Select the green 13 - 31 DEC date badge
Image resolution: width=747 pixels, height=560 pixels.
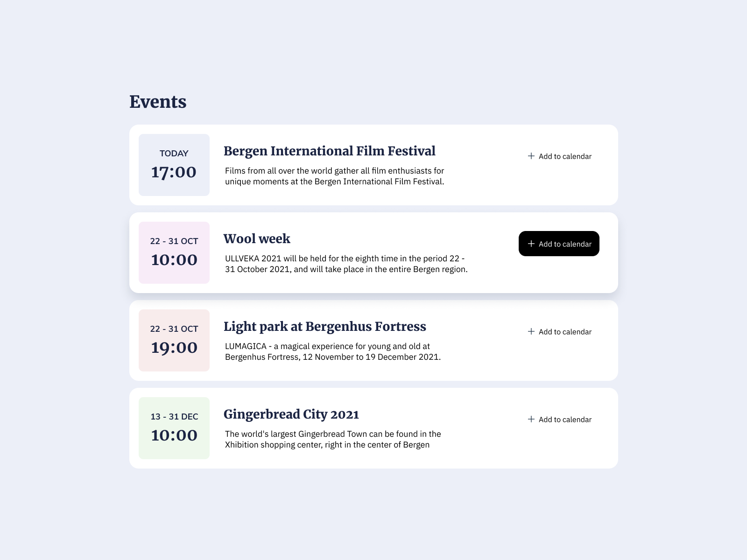pos(174,427)
